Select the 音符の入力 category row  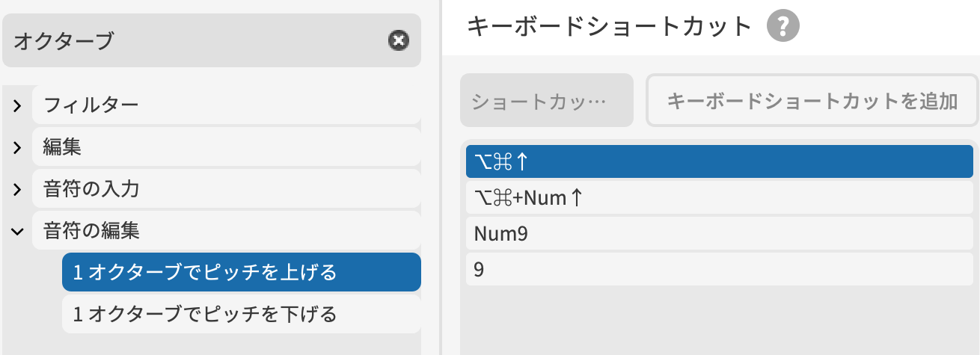click(x=224, y=190)
